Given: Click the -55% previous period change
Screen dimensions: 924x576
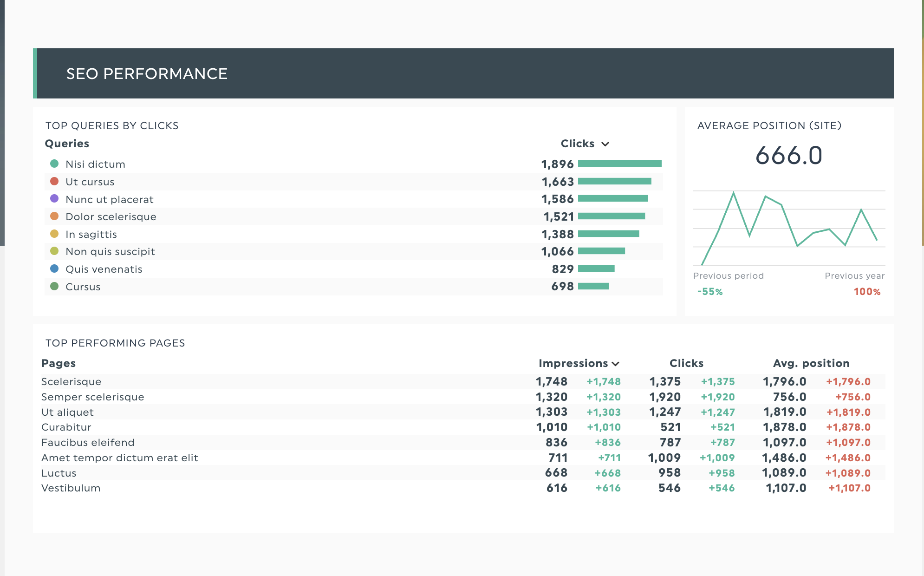Looking at the screenshot, I should click(710, 292).
